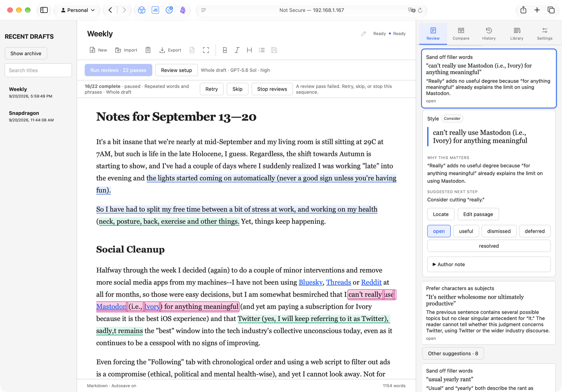The width and height of the screenshot is (562, 392).
Task: Click the Locate button
Action: (x=440, y=214)
